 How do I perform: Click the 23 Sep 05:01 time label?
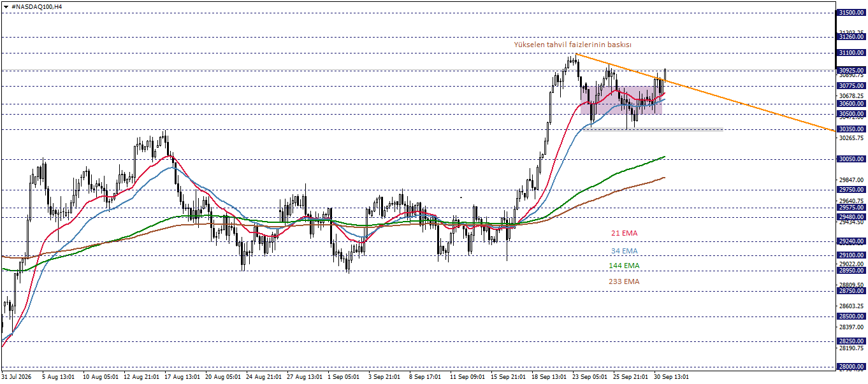590,377
